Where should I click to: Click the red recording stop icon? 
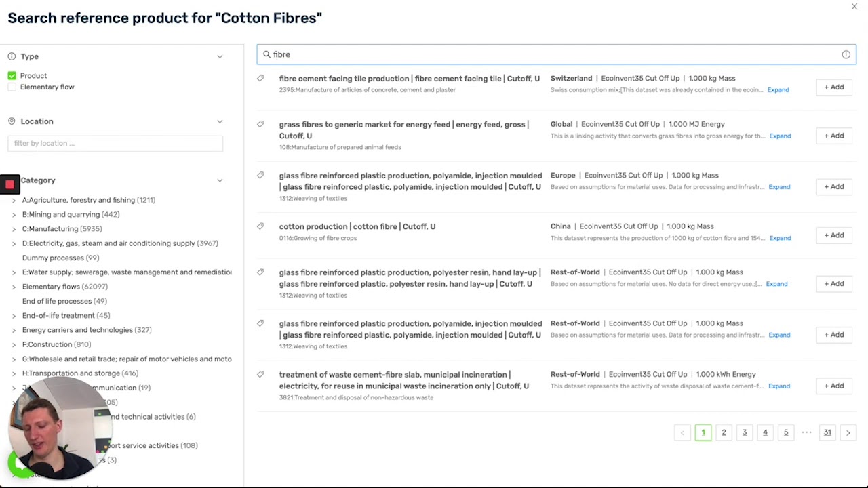tap(9, 184)
